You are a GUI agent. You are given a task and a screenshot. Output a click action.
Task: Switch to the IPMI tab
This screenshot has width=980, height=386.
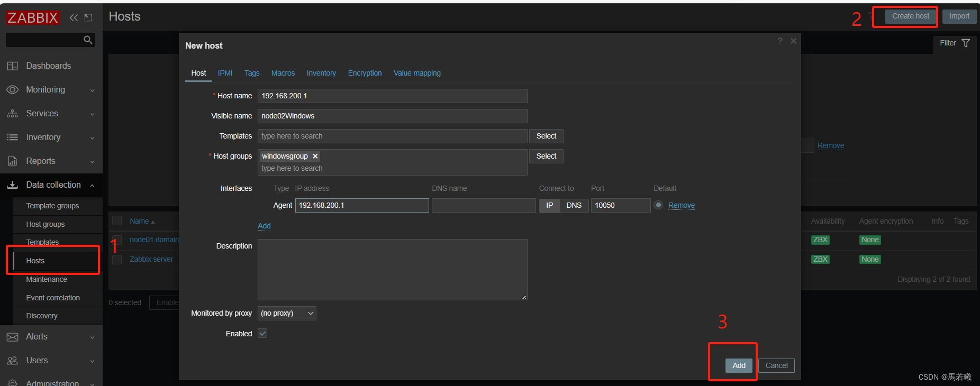coord(225,73)
